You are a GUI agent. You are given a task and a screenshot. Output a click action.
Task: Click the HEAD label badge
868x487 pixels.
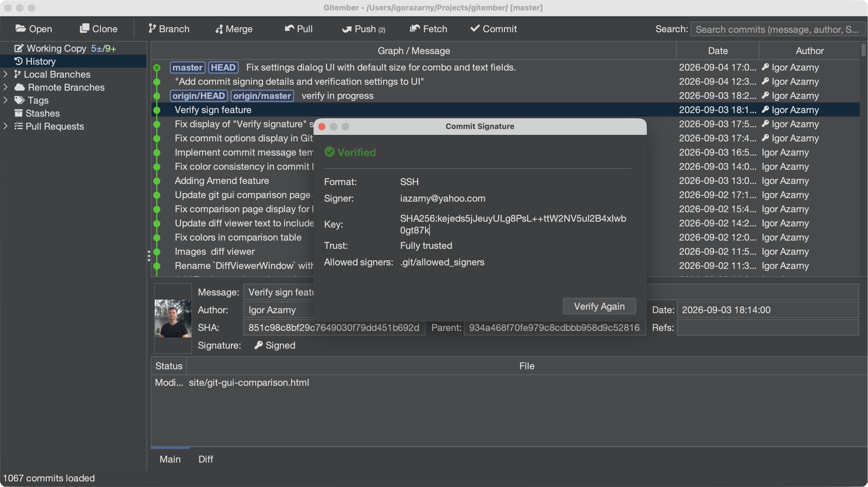(x=223, y=68)
